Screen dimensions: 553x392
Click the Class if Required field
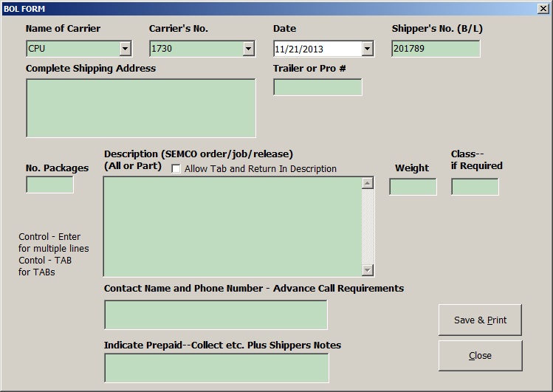tap(475, 187)
